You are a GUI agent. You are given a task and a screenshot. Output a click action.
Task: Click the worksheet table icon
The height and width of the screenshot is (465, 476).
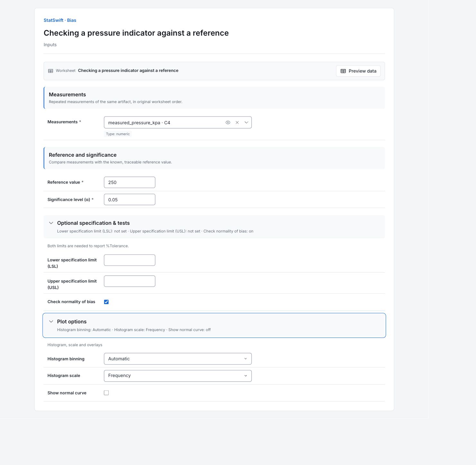pos(50,71)
